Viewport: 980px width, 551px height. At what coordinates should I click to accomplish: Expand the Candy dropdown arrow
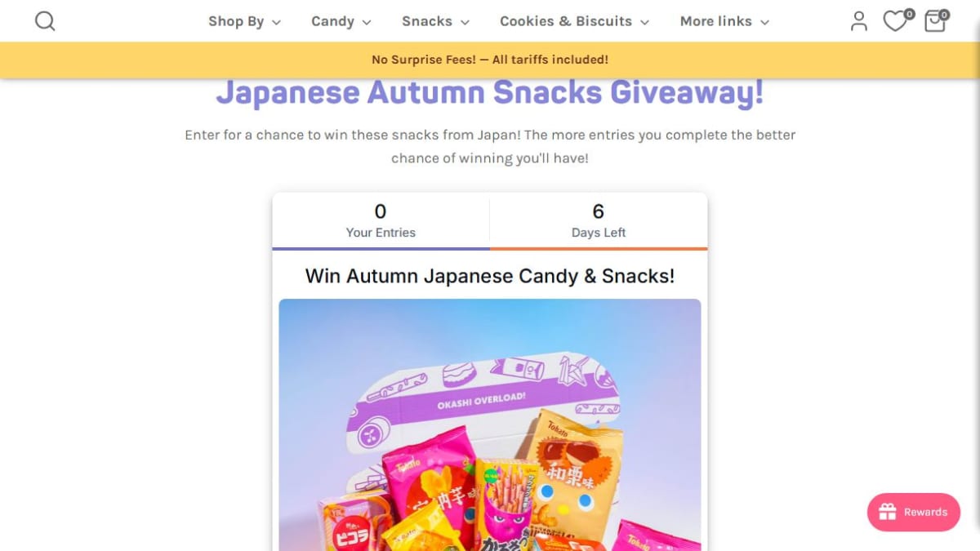click(x=367, y=23)
